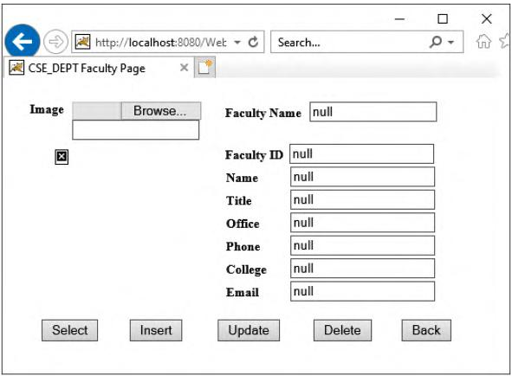Viewport: 511px width, 379px height.
Task: Click the Update button
Action: 249,330
